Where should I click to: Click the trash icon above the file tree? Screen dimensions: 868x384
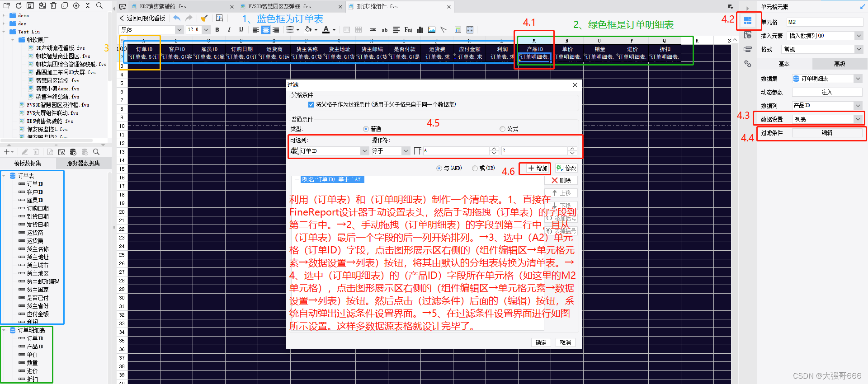tap(53, 5)
